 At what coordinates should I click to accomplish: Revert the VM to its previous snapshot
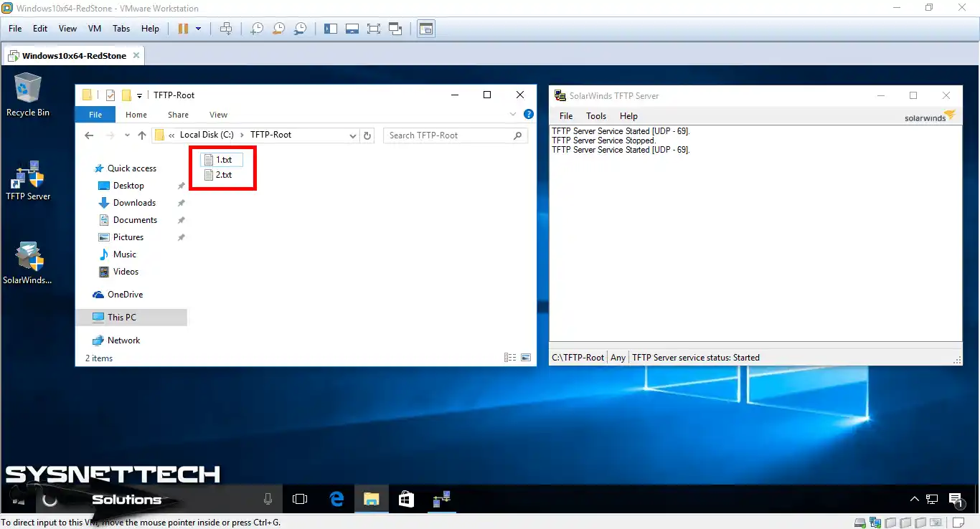point(278,29)
